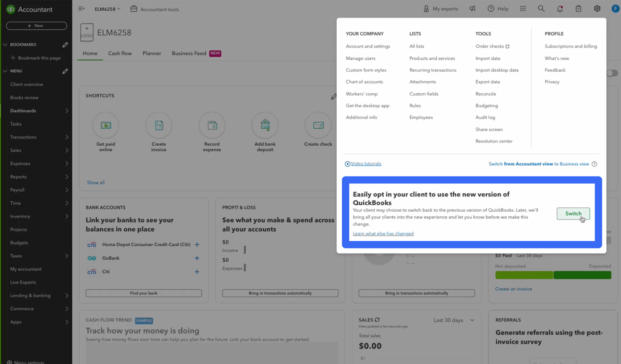Viewport: 621px width, 364px height.
Task: Open Subscriptions and billing
Action: click(x=571, y=46)
